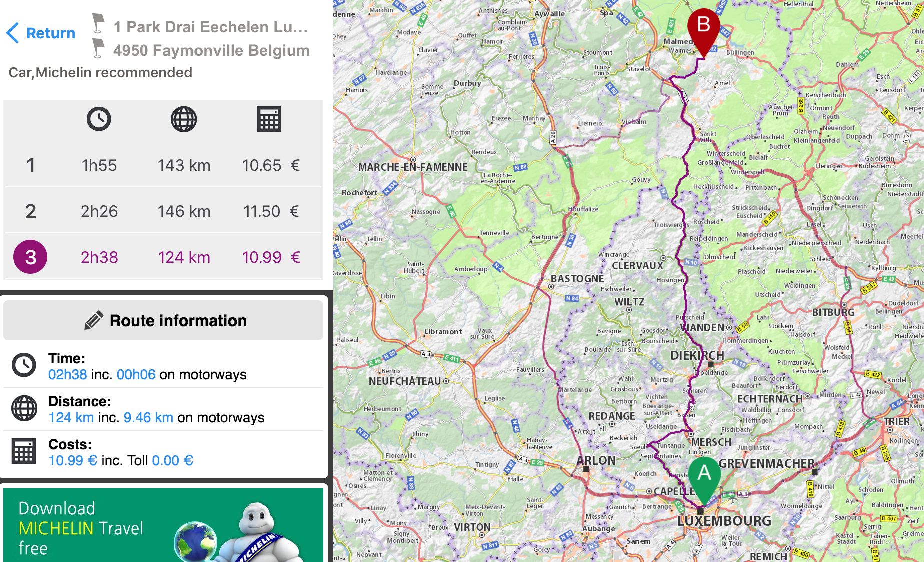The width and height of the screenshot is (924, 562).
Task: Select route option 2 with 2h26 duration
Action: [x=163, y=211]
